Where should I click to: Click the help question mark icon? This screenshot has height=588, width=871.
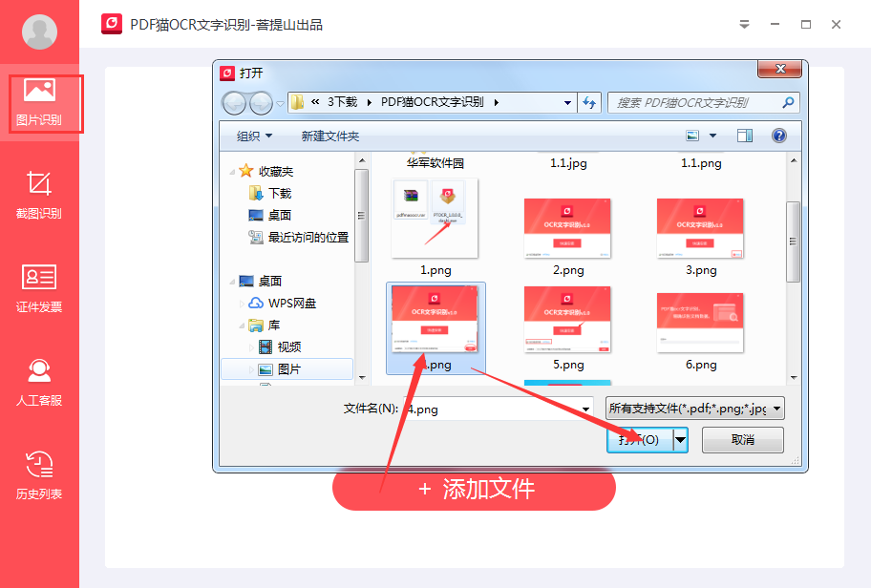click(x=780, y=136)
